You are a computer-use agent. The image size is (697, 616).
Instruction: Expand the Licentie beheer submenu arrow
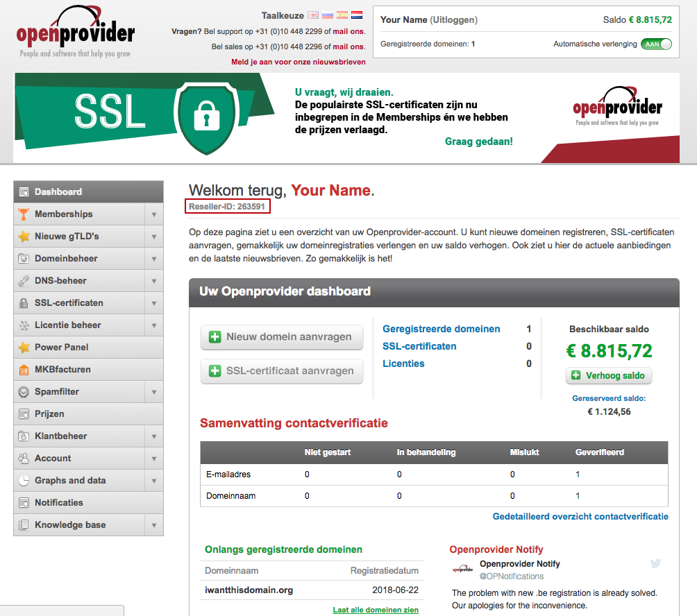[x=154, y=325]
